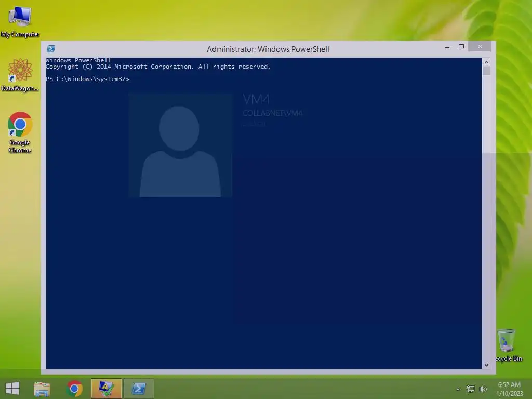532x399 pixels.
Task: Open Chrome from the taskbar
Action: click(75, 389)
